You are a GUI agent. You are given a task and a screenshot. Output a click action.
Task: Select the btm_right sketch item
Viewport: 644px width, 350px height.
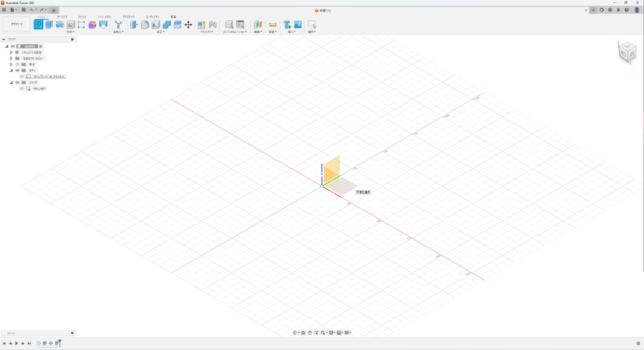point(40,88)
